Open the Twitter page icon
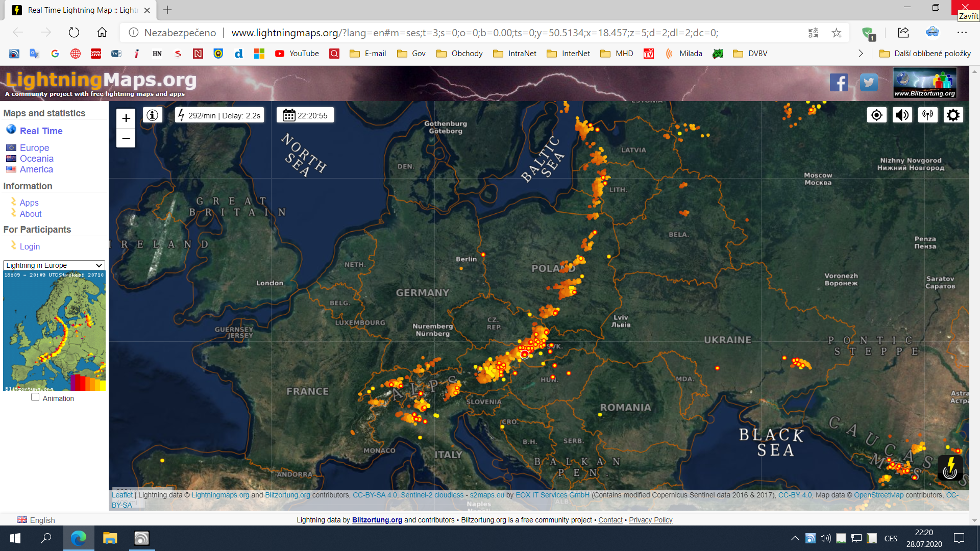This screenshot has width=980, height=551. click(869, 82)
